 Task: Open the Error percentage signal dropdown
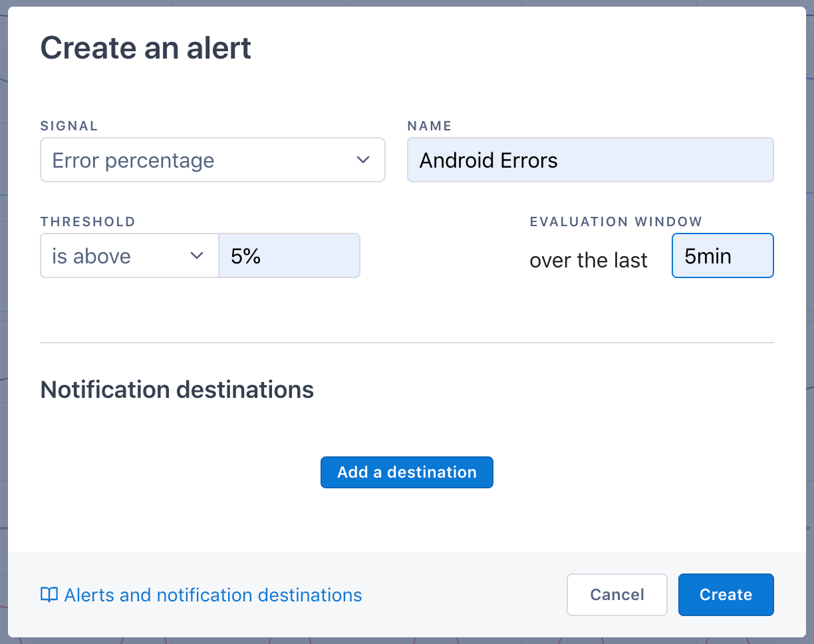click(x=212, y=160)
